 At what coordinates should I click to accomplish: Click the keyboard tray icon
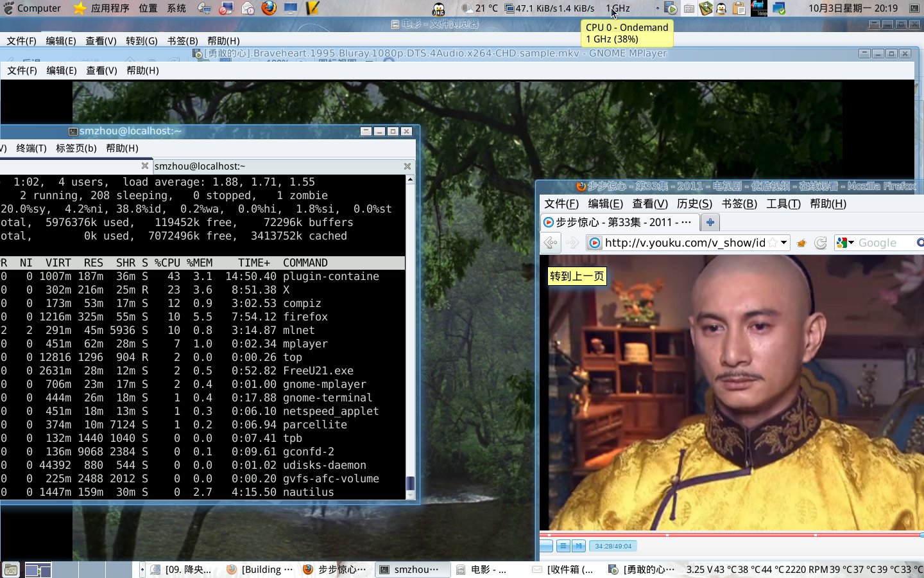tap(689, 8)
